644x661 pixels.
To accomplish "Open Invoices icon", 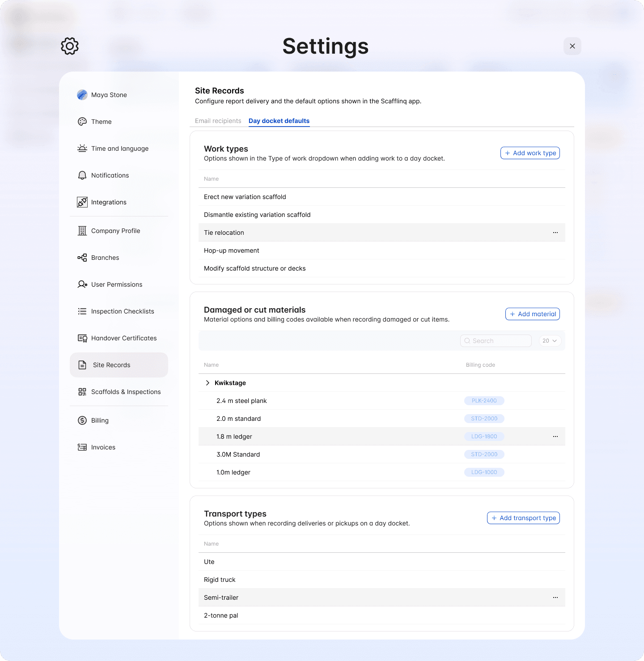I will [x=82, y=447].
